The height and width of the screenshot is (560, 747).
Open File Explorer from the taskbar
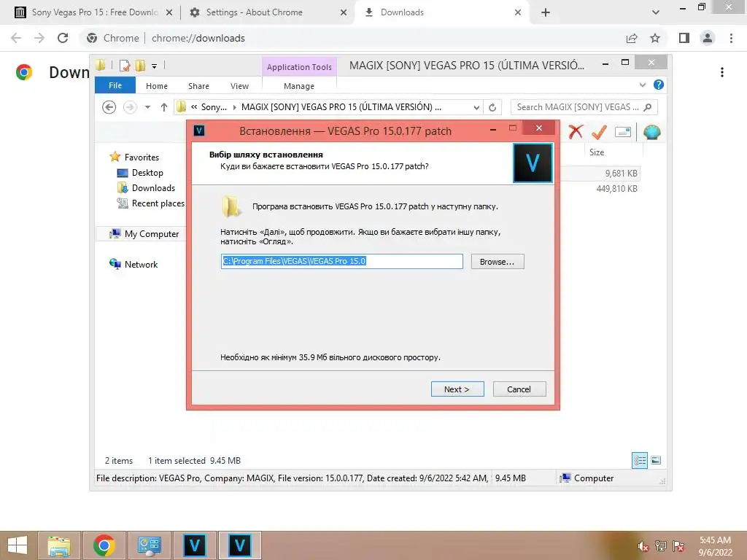pyautogui.click(x=59, y=545)
